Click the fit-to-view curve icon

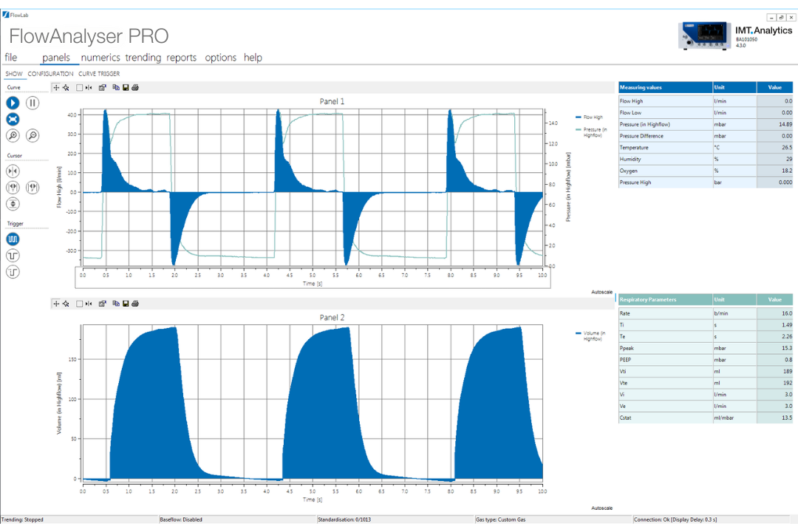coord(13,120)
